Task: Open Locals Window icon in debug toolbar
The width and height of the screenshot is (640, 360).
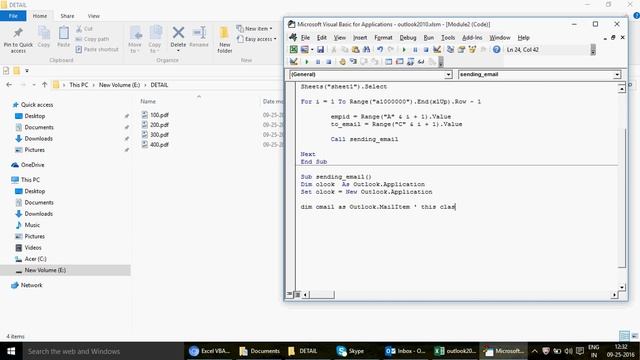Action: tap(389, 62)
